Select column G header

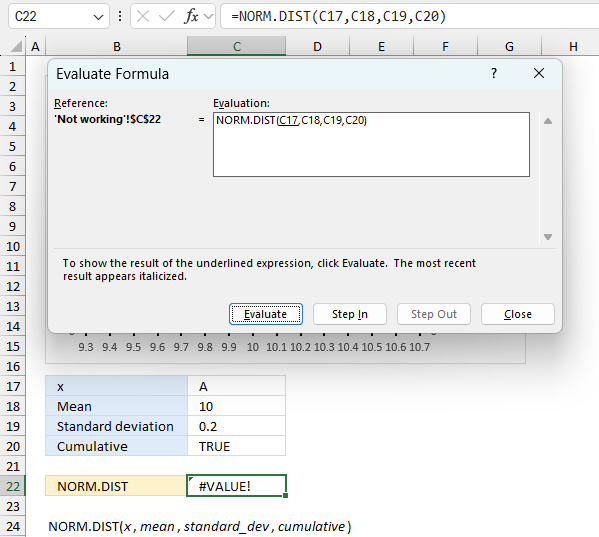tap(509, 46)
